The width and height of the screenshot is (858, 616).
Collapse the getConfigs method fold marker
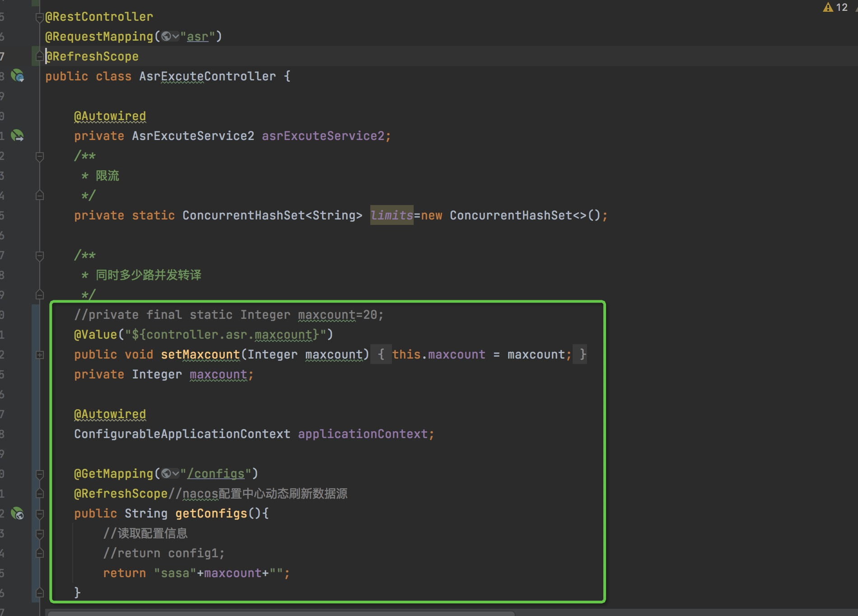click(x=40, y=514)
